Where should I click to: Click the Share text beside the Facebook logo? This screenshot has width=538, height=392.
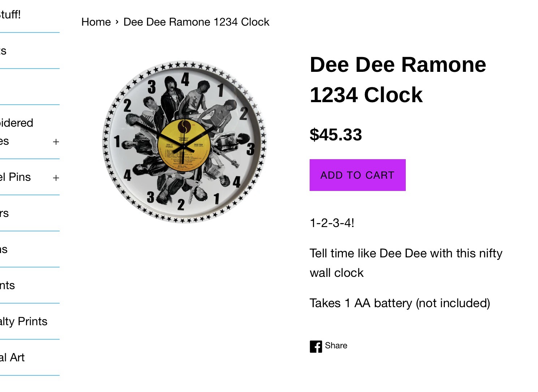click(336, 345)
